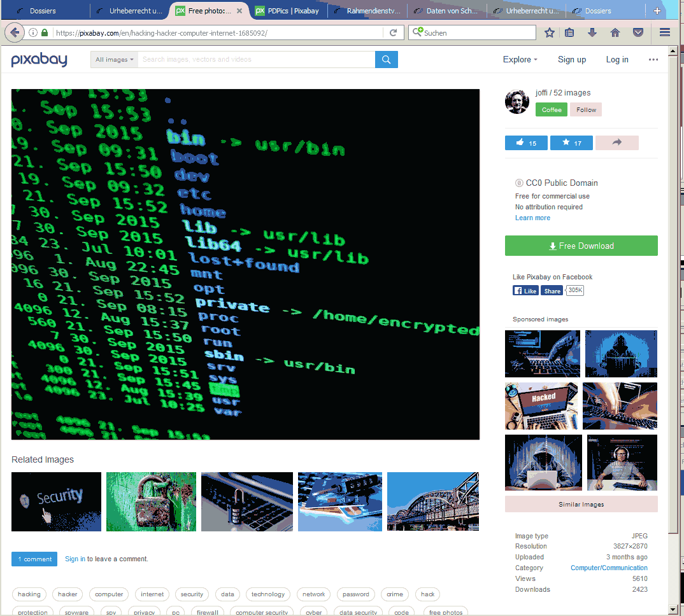Go to the browser home icon
The width and height of the screenshot is (684, 616).
click(x=615, y=32)
